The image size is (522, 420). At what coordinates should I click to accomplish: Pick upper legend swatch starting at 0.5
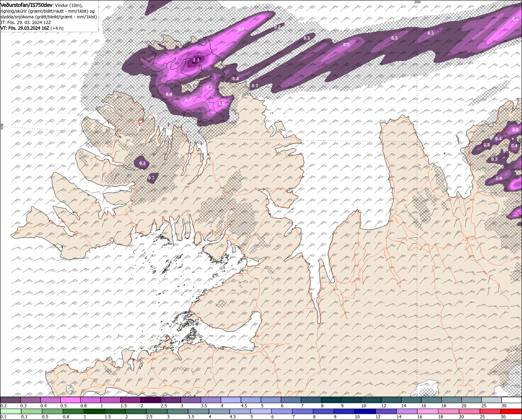tap(71, 400)
